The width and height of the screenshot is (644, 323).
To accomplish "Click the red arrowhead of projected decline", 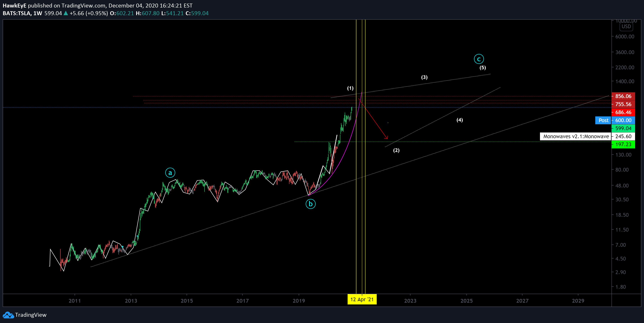I will click(387, 137).
